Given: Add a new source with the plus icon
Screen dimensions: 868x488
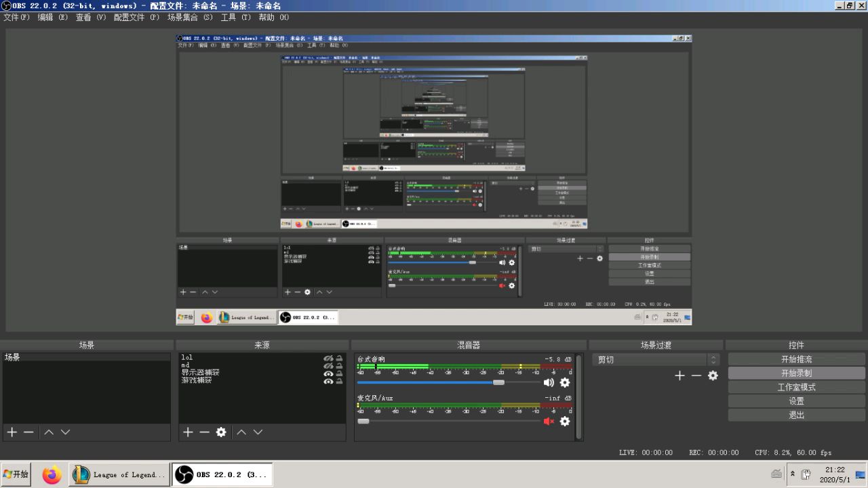Looking at the screenshot, I should tap(188, 432).
